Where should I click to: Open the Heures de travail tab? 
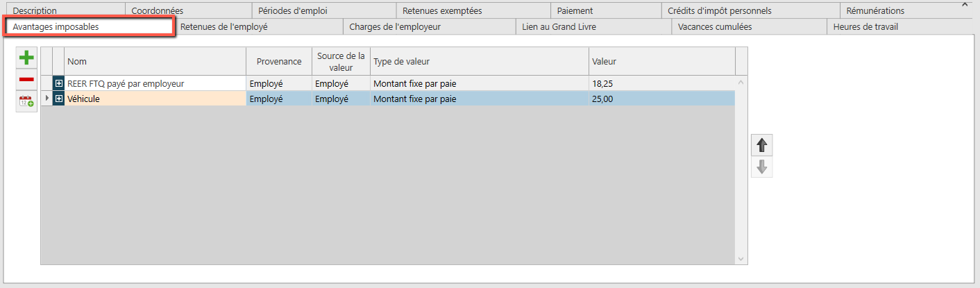pos(901,27)
